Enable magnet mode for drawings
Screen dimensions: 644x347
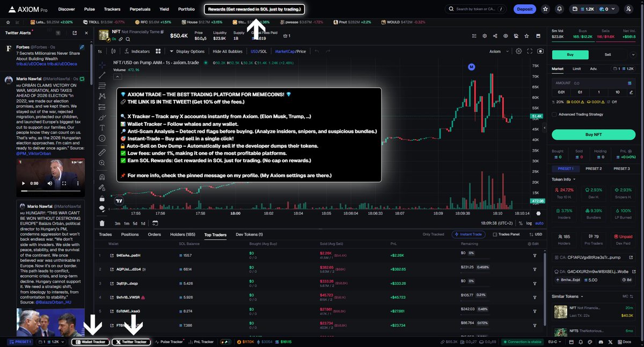coord(102,177)
